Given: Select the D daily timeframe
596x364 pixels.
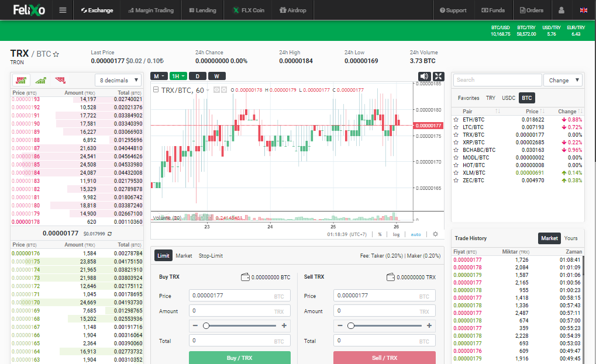Looking at the screenshot, I should 197,77.
